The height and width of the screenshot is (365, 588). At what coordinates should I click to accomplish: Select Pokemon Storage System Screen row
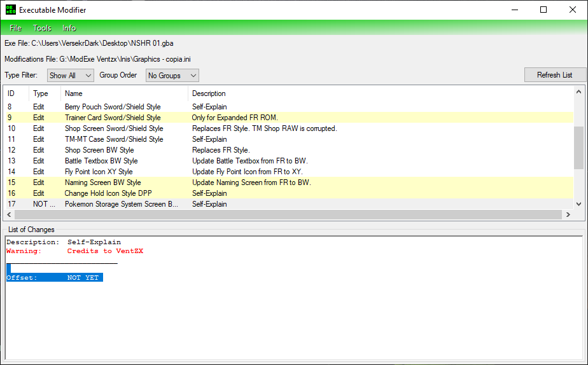pos(121,204)
